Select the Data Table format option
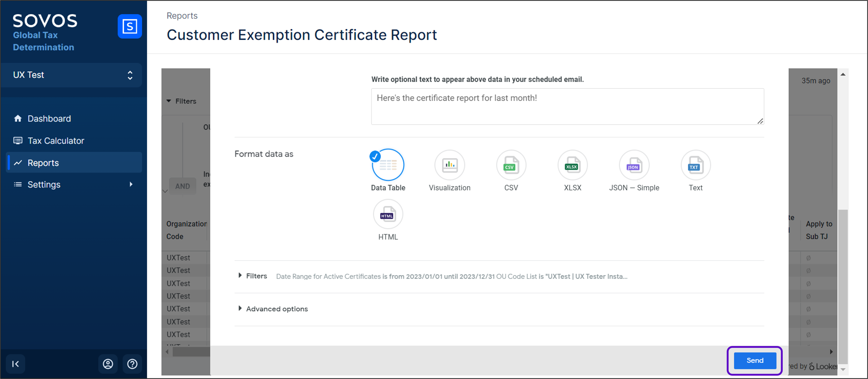This screenshot has width=868, height=379. coord(388,165)
